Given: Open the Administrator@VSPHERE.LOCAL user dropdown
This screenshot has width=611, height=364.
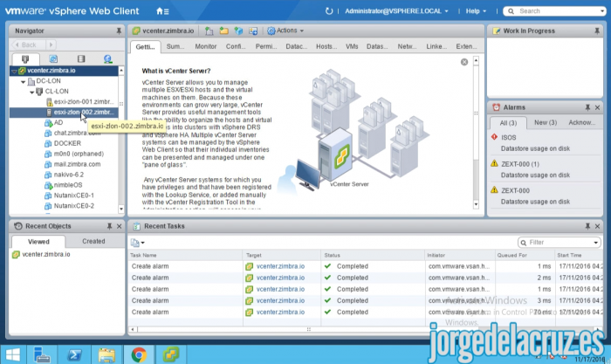Looking at the screenshot, I should pos(396,11).
